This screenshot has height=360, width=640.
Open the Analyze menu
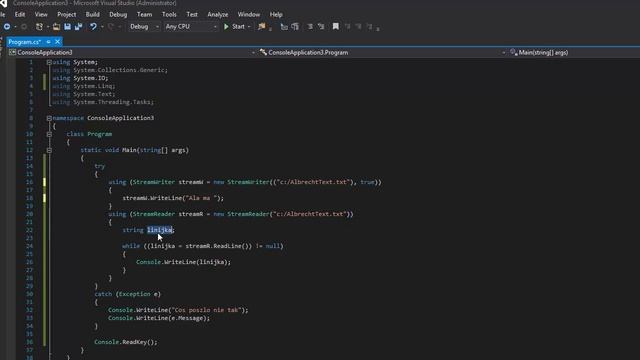click(x=218, y=14)
